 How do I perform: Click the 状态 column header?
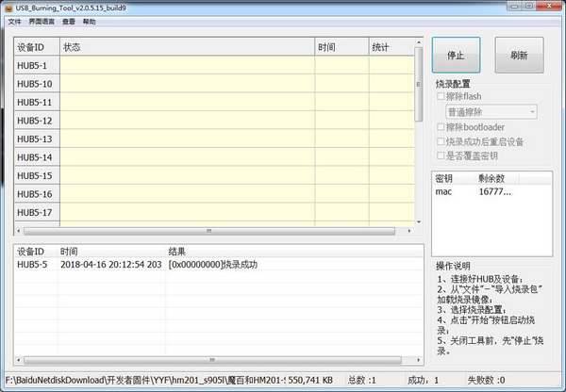(187, 46)
